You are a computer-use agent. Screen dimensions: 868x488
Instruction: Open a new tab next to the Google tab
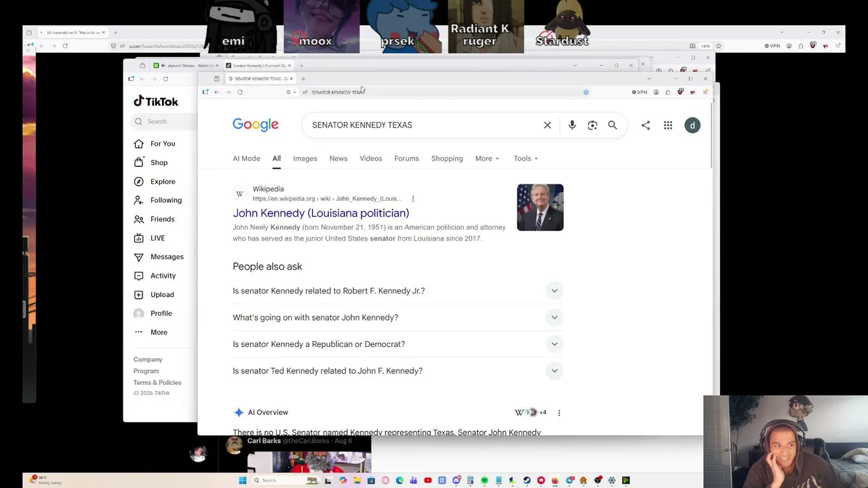point(303,79)
